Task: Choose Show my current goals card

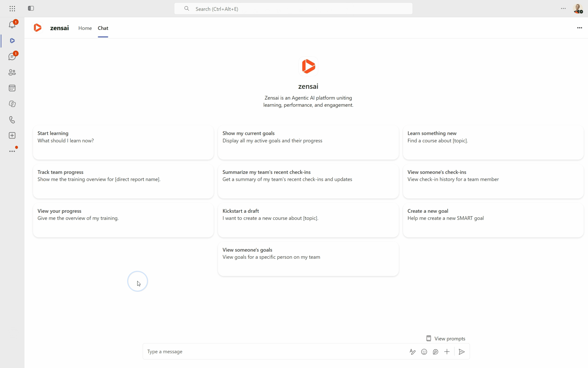Action: 308,142
